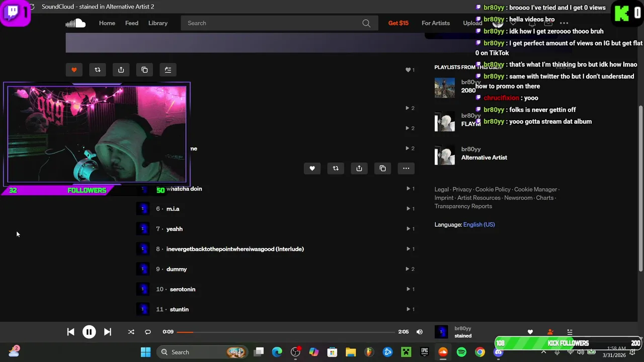
Task: Repost the playlist using the repost icon
Action: [98, 70]
